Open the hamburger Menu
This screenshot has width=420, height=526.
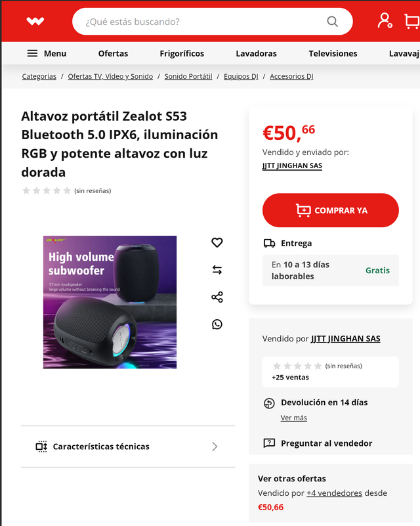click(46, 53)
